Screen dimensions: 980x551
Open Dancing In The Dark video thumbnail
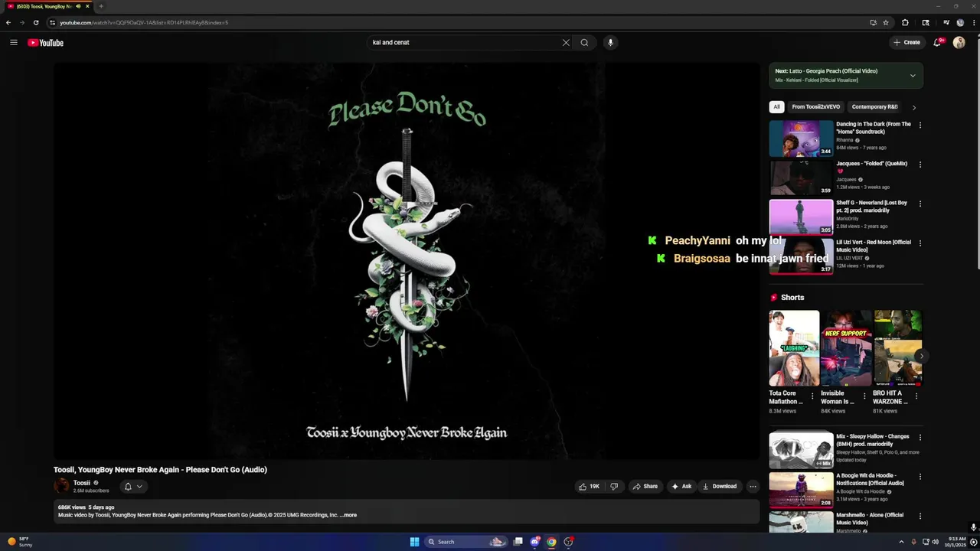tap(801, 139)
